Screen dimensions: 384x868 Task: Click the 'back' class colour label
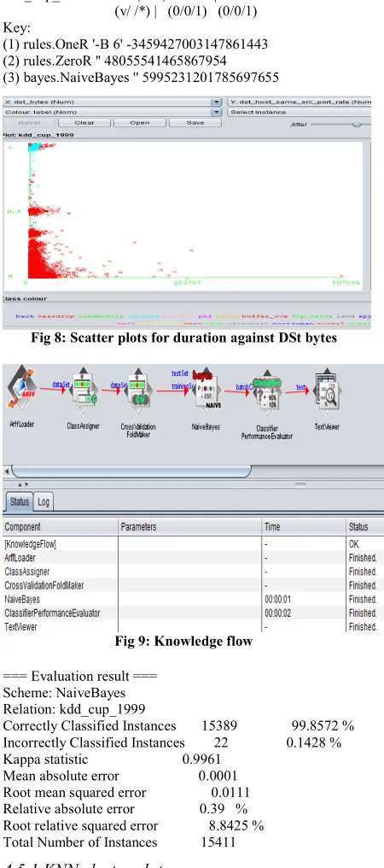(x=26, y=316)
